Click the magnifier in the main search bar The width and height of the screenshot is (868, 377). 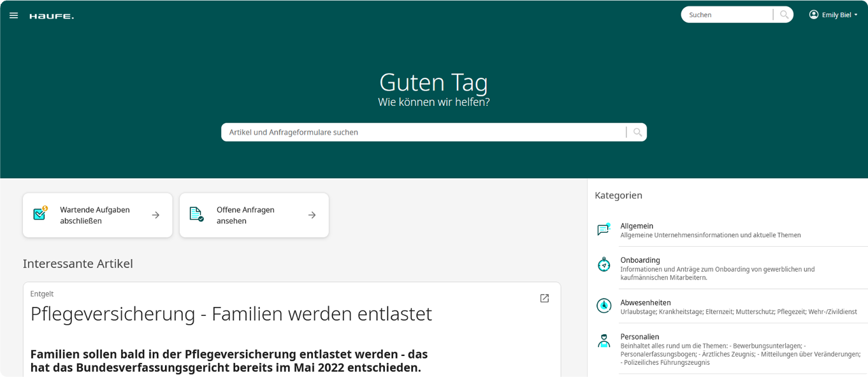click(637, 132)
